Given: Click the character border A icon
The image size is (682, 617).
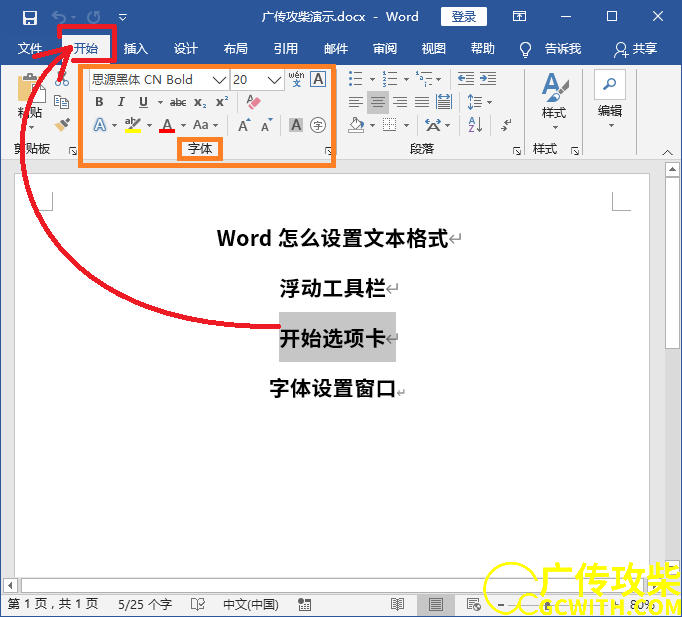Looking at the screenshot, I should point(318,79).
